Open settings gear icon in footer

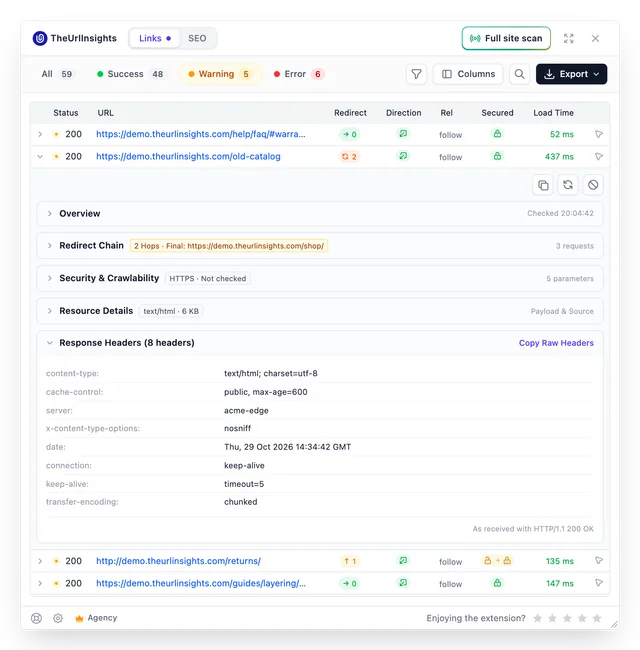point(58,618)
